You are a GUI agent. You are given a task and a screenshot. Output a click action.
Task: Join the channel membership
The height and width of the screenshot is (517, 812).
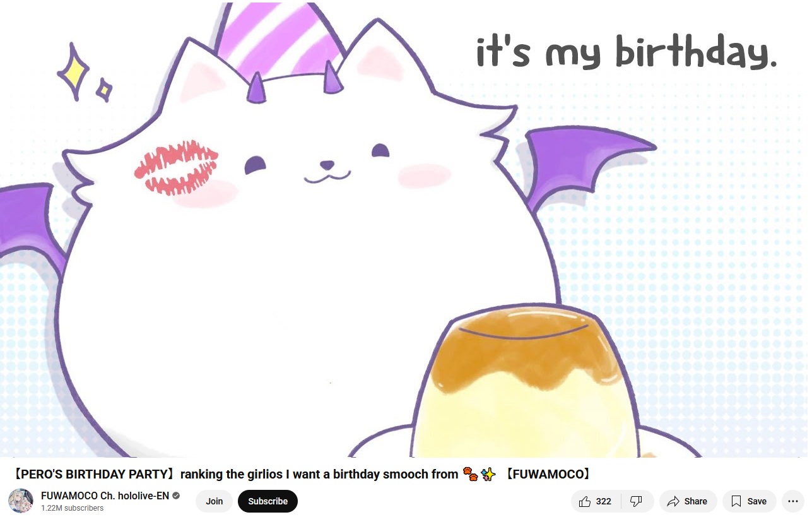coord(215,501)
